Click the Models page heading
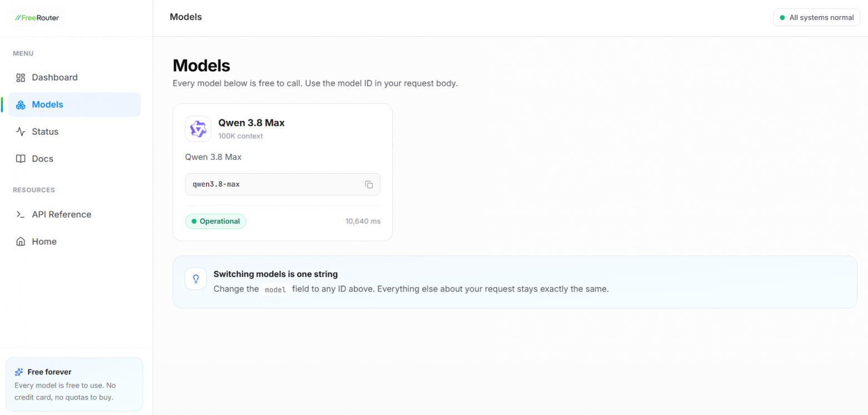Screen dimensions: 868x415 point(201,66)
